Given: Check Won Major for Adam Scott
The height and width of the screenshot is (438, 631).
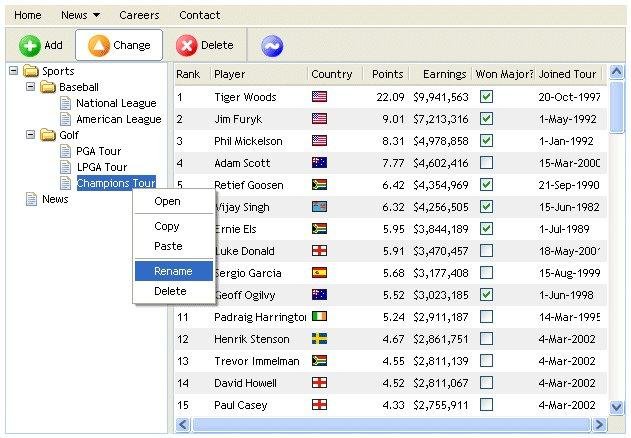Looking at the screenshot, I should 486,162.
